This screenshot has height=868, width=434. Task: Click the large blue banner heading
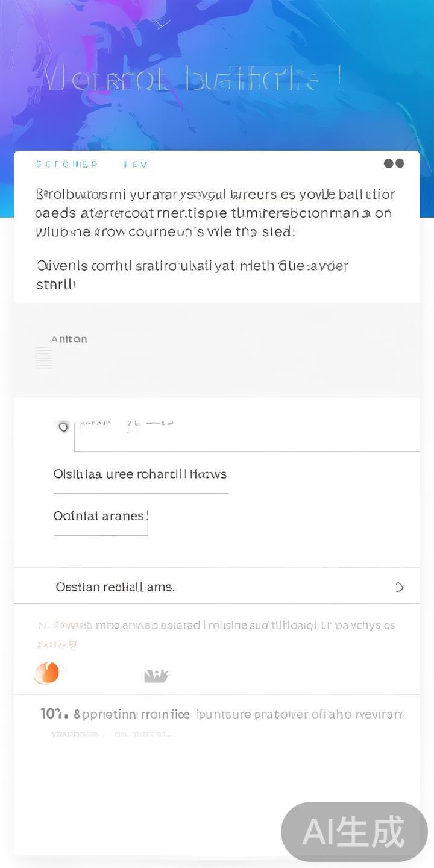pyautogui.click(x=193, y=78)
